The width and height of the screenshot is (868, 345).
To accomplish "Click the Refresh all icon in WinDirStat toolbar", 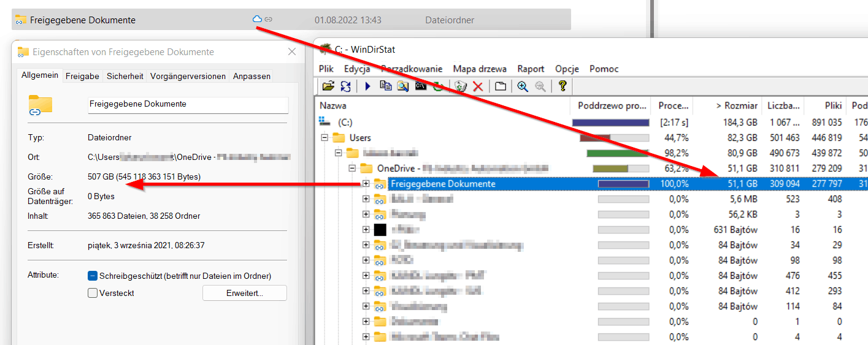I will [345, 86].
